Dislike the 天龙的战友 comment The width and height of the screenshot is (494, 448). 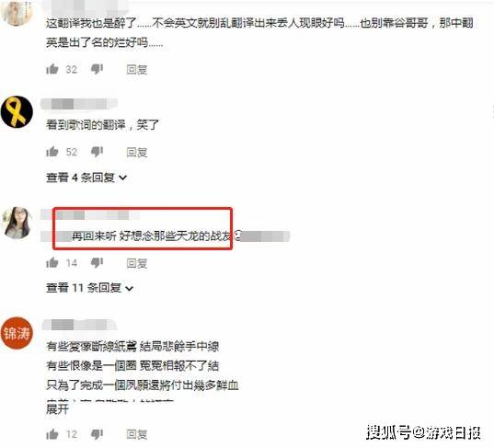[x=97, y=263]
